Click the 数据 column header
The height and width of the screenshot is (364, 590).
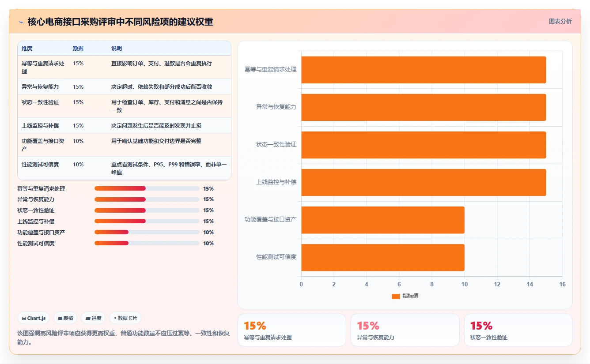point(78,48)
